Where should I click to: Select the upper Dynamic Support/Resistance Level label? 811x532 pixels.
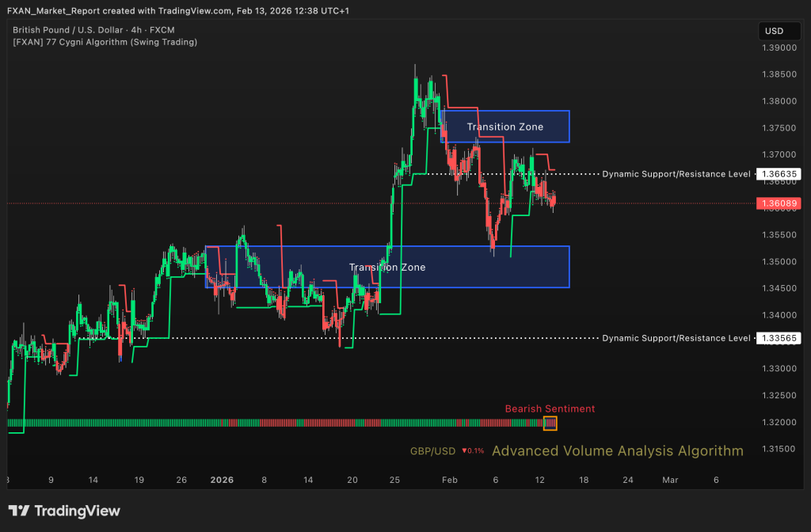click(676, 173)
